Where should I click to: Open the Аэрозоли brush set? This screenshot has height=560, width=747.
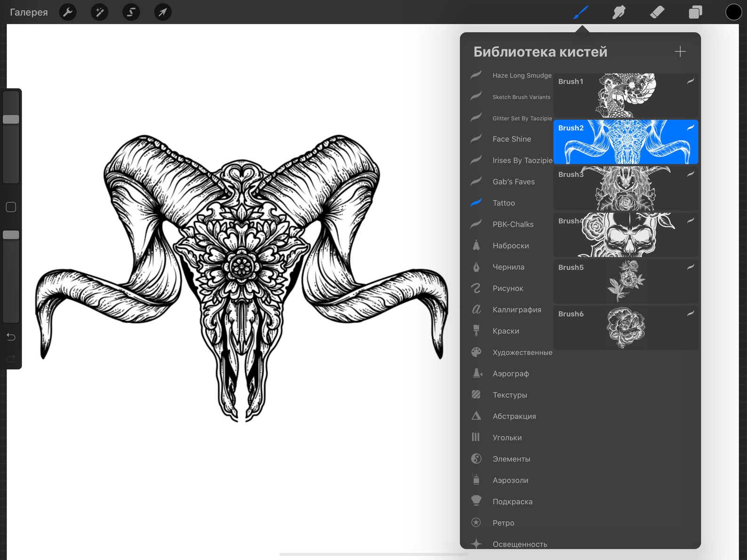(511, 480)
